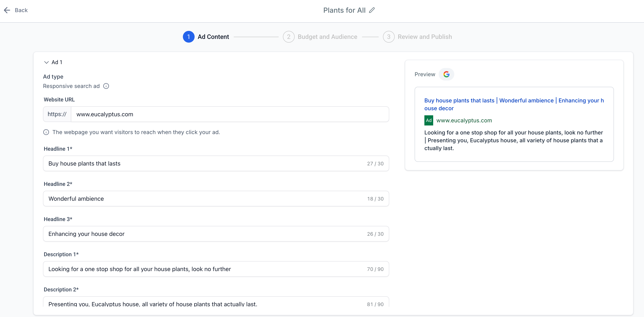Click the Website URL input field
The height and width of the screenshot is (317, 644).
click(x=230, y=114)
